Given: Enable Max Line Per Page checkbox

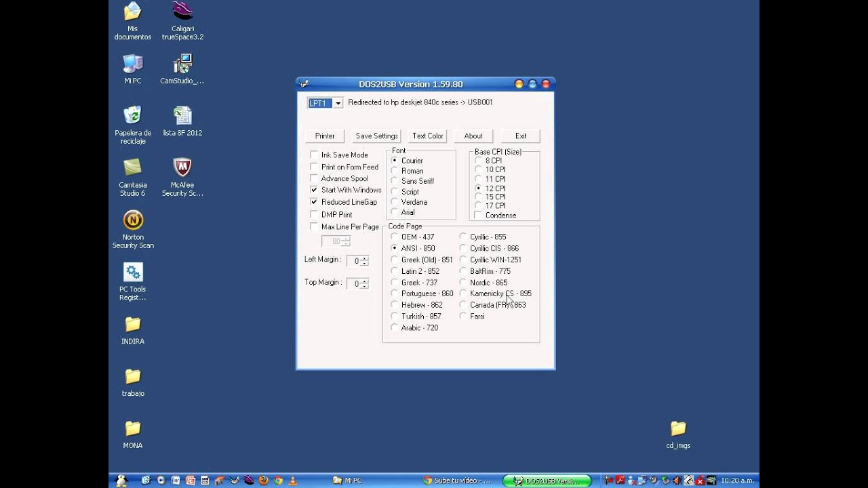Looking at the screenshot, I should (x=314, y=226).
